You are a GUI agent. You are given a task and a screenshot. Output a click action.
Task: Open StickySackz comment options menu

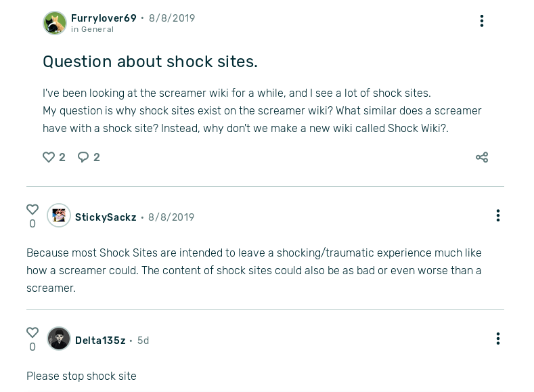(x=498, y=215)
